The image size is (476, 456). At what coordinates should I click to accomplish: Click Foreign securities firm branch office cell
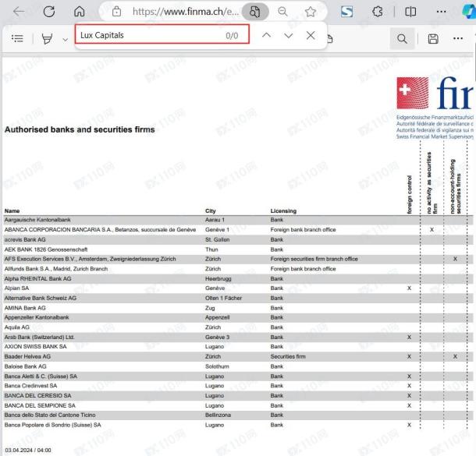click(x=314, y=259)
